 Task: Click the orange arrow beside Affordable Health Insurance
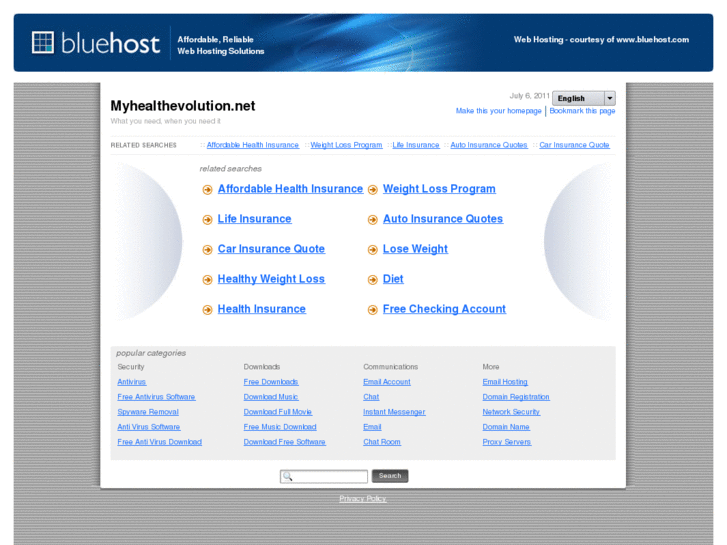pyautogui.click(x=207, y=190)
